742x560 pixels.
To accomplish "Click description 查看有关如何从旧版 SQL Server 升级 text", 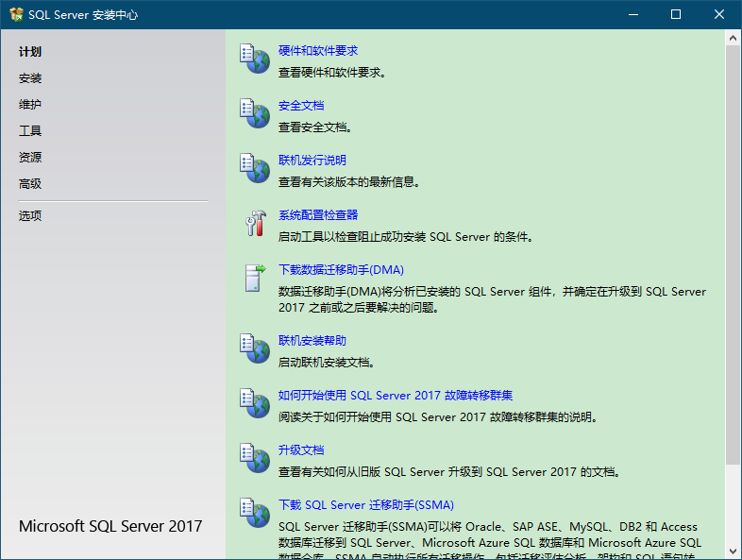I will coord(449,472).
